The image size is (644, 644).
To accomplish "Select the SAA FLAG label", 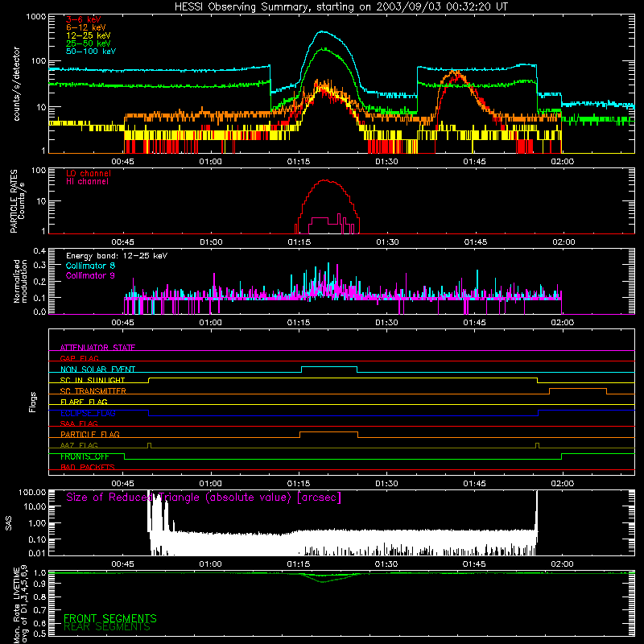I will tap(79, 423).
